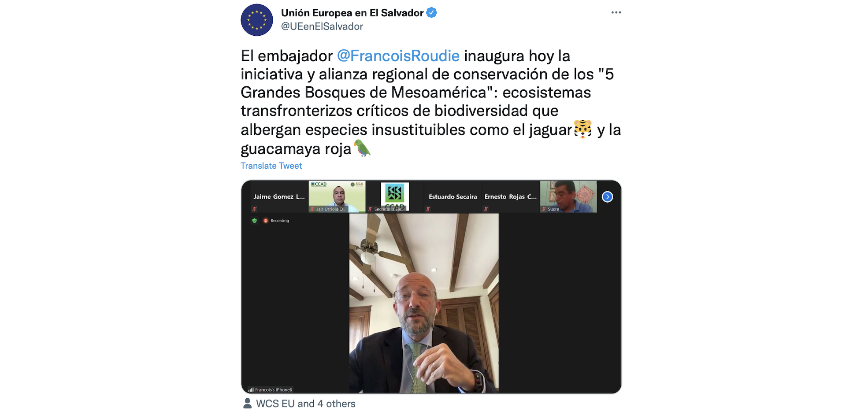Image resolution: width=868 pixels, height=415 pixels.
Task: Select the CCAD Secretaría logo tile
Action: 395,196
